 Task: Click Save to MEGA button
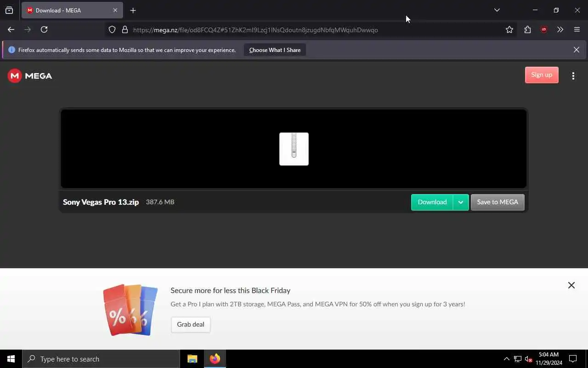click(x=498, y=202)
